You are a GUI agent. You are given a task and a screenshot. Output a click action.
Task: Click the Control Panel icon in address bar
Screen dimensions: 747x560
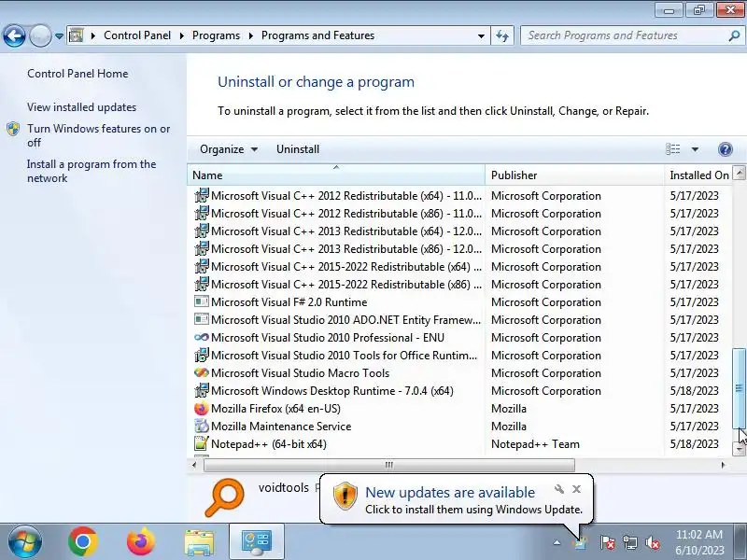point(76,35)
